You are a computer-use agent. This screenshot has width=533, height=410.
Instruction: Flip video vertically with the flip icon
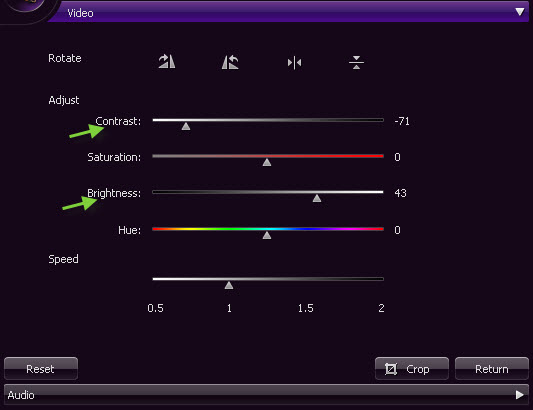[356, 63]
